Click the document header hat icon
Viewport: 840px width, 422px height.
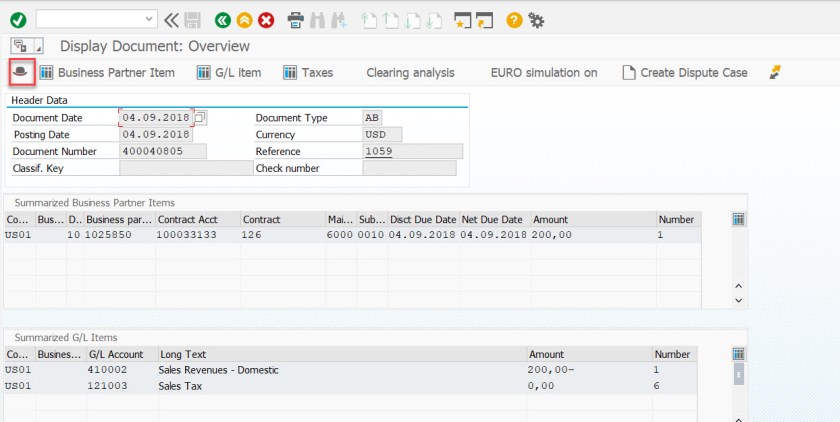click(x=22, y=72)
